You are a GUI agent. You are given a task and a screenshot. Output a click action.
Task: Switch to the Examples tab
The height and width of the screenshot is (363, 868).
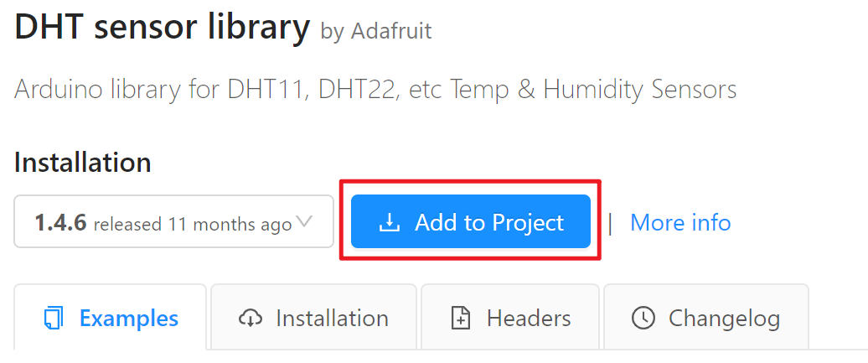pos(128,319)
